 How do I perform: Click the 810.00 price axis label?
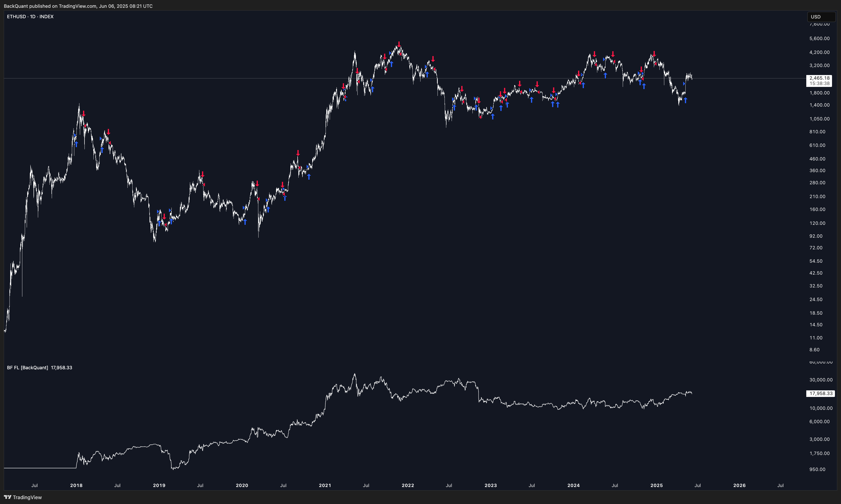click(817, 131)
